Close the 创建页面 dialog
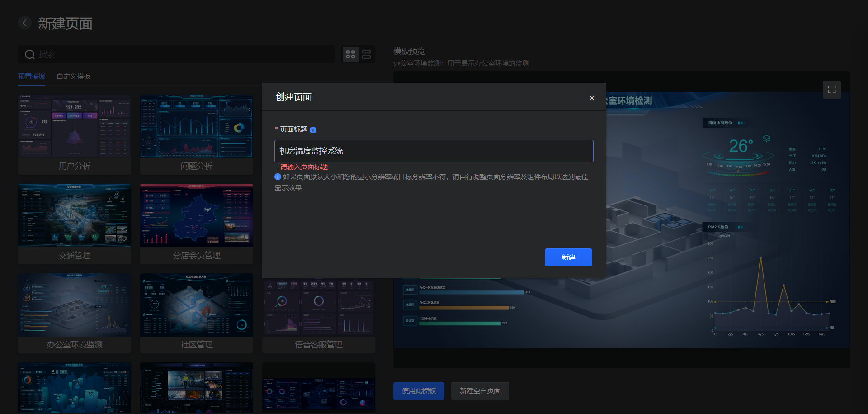This screenshot has height=414, width=868. pyautogui.click(x=591, y=98)
